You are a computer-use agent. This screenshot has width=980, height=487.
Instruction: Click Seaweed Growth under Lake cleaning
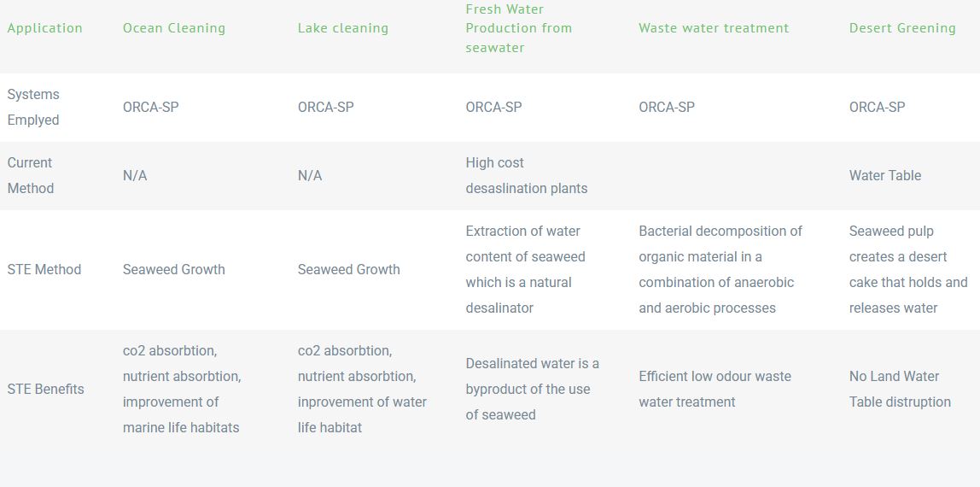pos(348,269)
